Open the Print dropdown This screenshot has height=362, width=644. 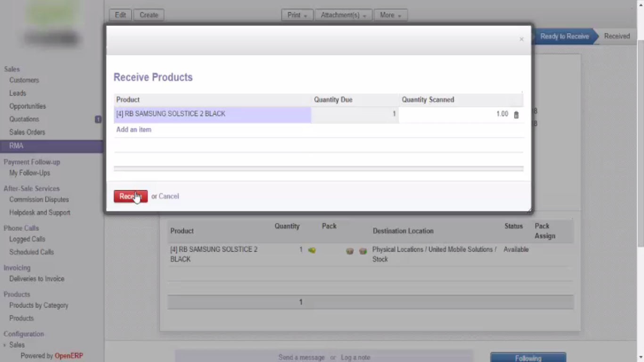[x=297, y=15]
